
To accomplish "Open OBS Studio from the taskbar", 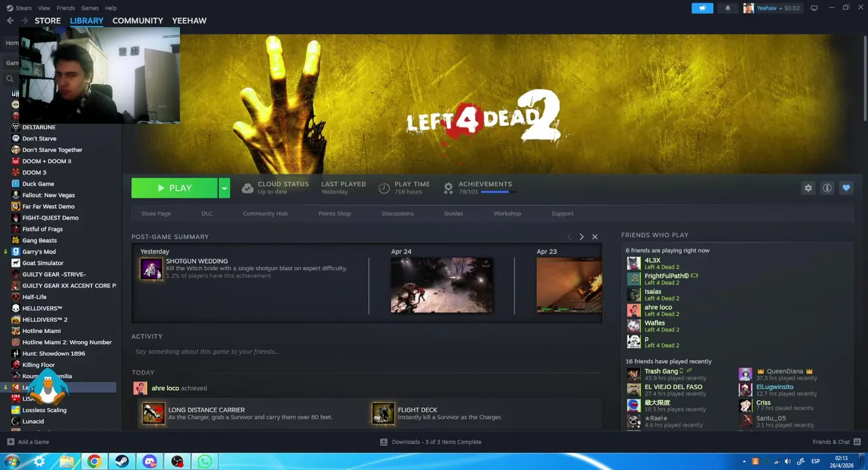I will pos(178,462).
